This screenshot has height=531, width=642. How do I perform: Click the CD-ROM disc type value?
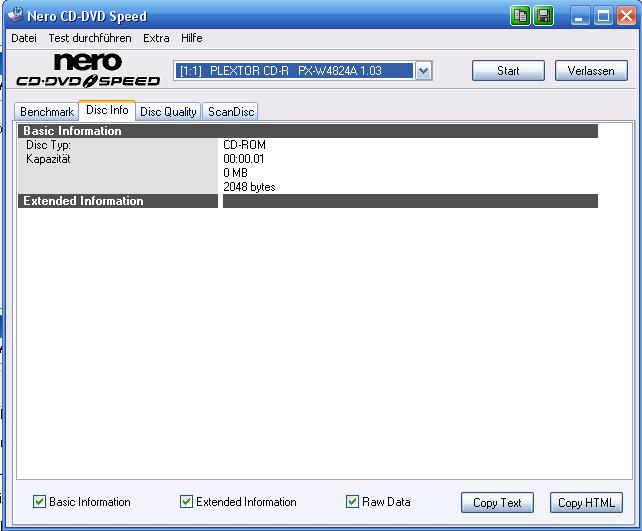tap(244, 145)
